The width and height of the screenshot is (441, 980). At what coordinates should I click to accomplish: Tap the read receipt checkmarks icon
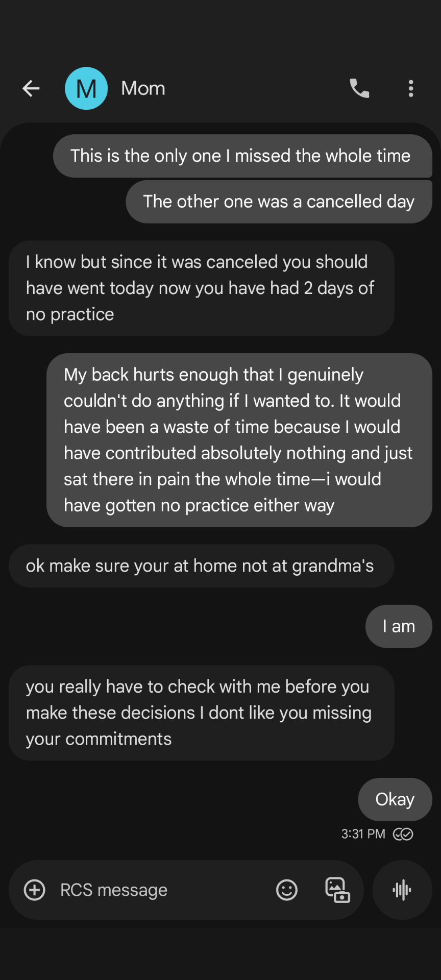click(x=403, y=834)
